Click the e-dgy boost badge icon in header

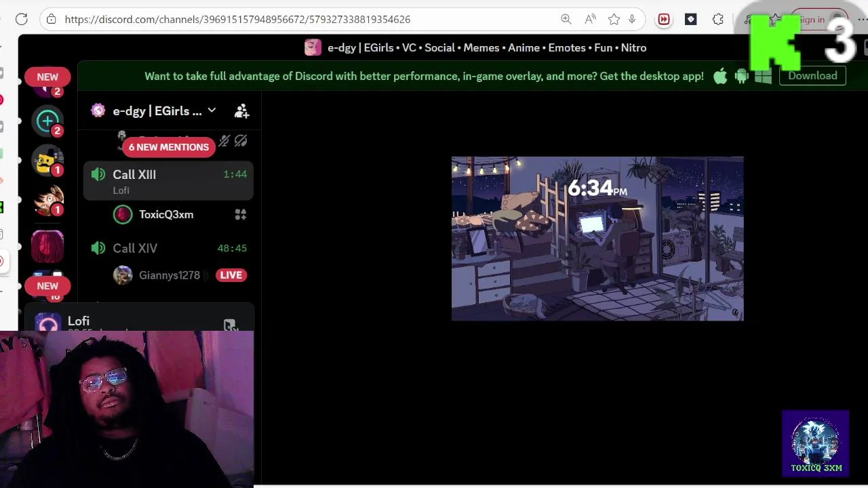point(98,110)
